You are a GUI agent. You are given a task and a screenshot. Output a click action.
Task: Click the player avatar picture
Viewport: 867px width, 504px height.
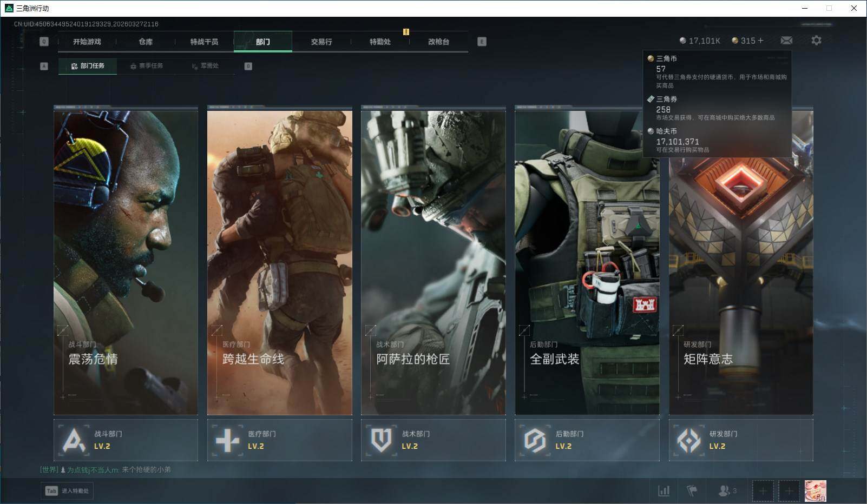[x=815, y=491]
